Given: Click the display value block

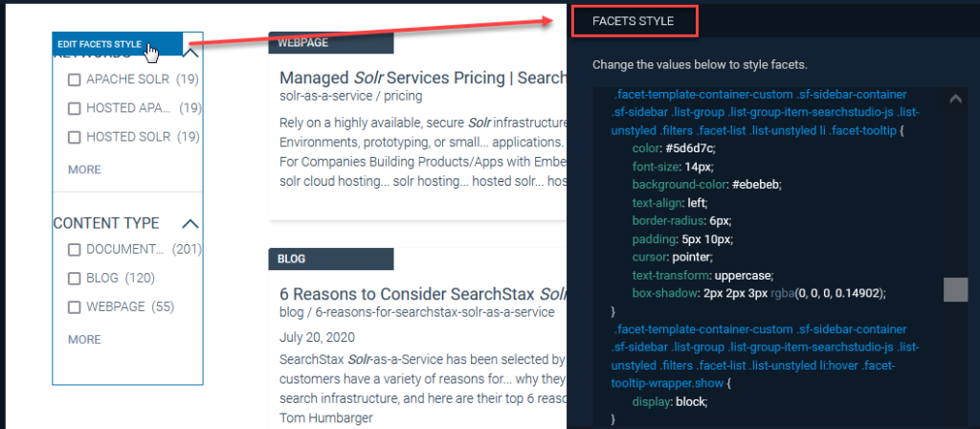Looking at the screenshot, I should click(689, 401).
